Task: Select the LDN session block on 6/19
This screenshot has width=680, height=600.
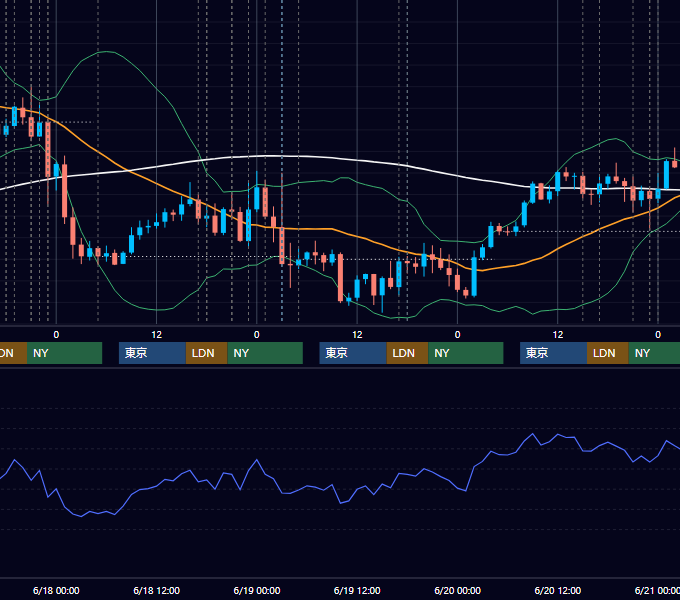Action: tap(407, 353)
